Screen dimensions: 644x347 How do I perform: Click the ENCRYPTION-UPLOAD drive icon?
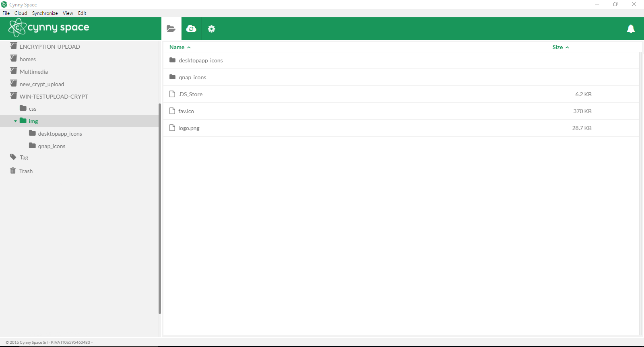(x=14, y=46)
